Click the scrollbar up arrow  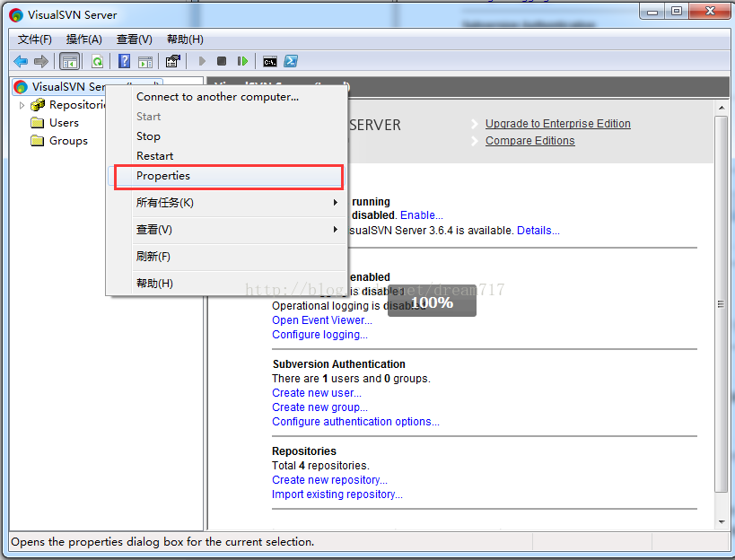[x=721, y=108]
